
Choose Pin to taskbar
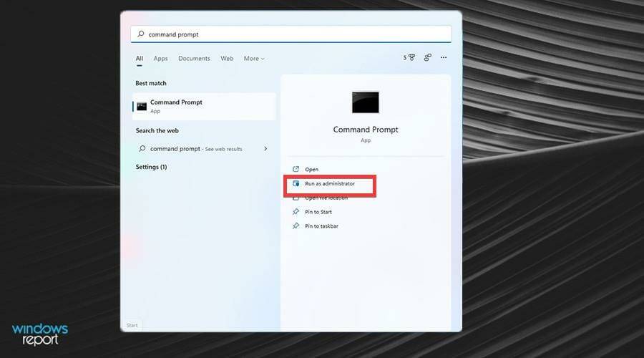coord(321,226)
